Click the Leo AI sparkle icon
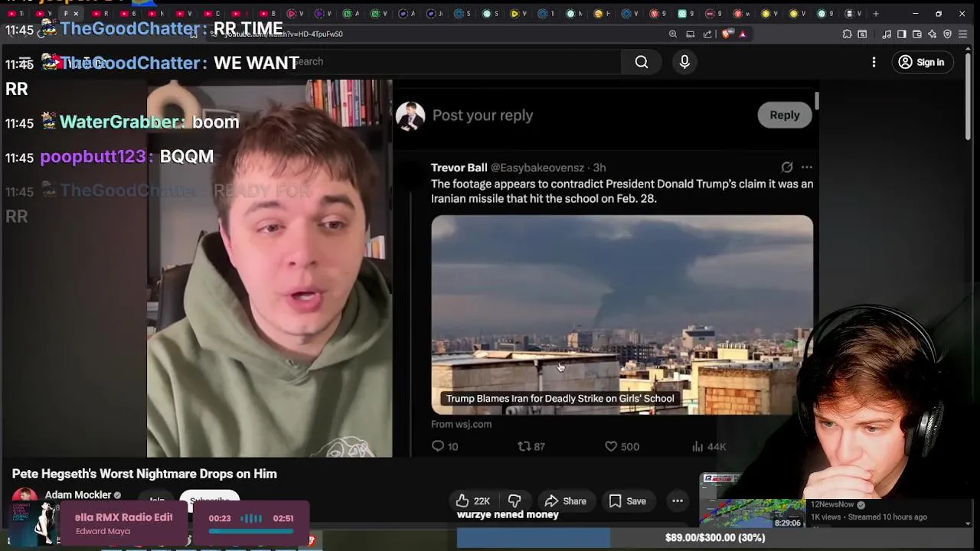Viewport: 980px width, 551px height. tap(933, 34)
